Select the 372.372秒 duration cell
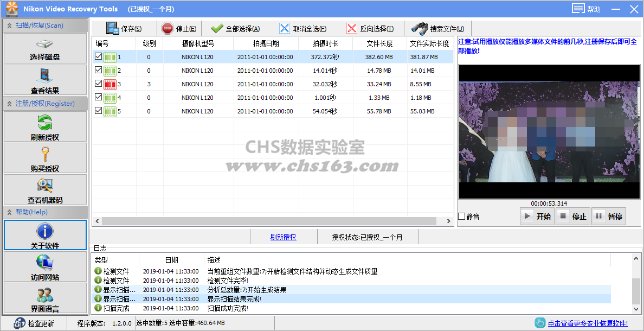 tap(325, 57)
